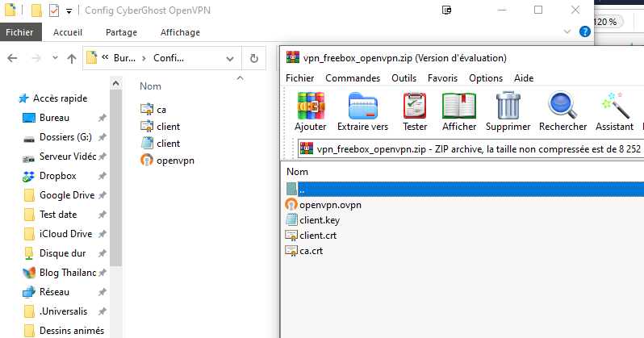Screen dimensions: 644x338
Task: Select the parent folder '..' row in WinRAR
Action: [x=464, y=189]
